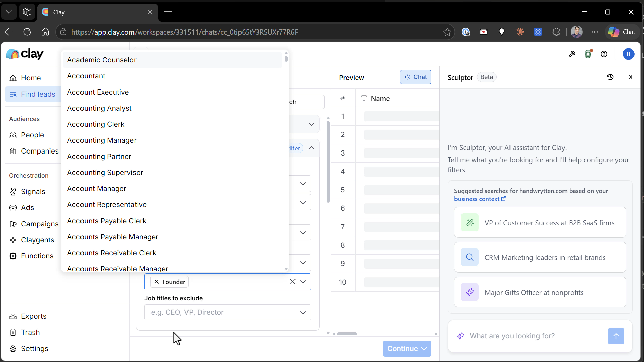Click the Chat button in Preview

click(416, 77)
